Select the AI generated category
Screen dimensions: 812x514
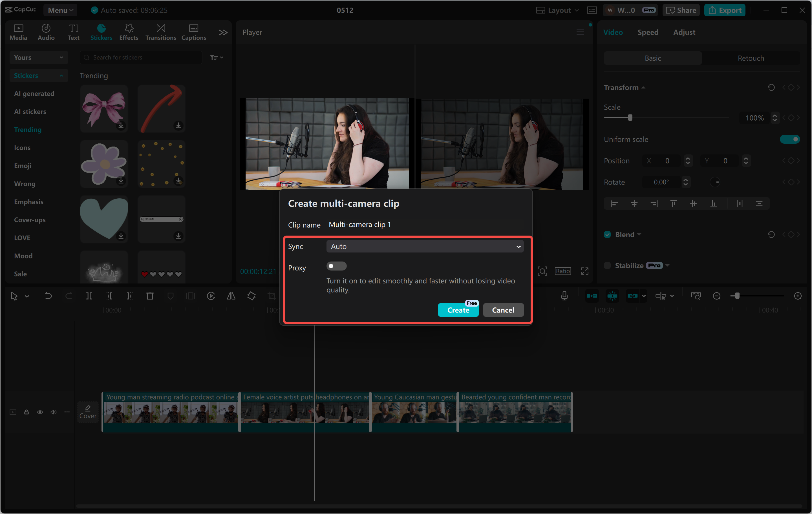click(x=34, y=93)
